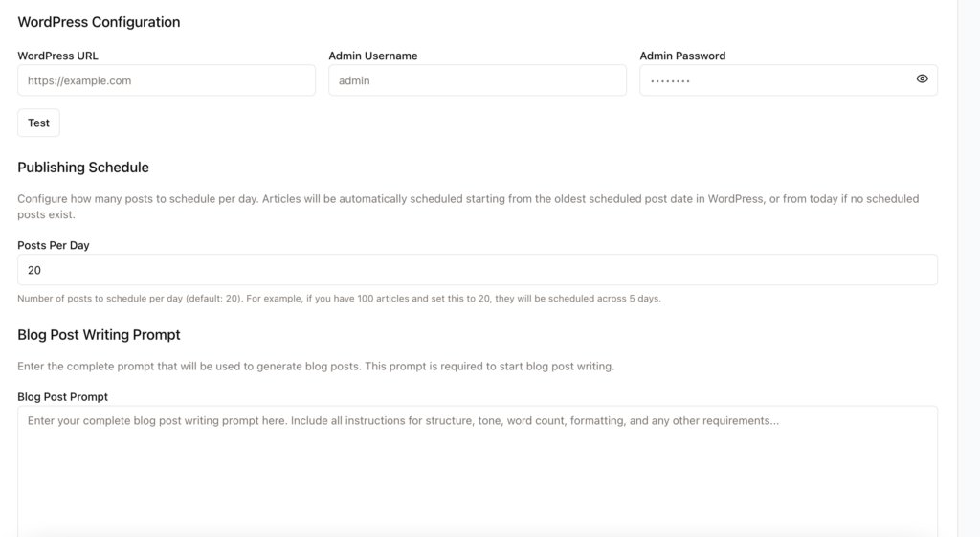This screenshot has height=537, width=980.
Task: Click the masked dots inside the password field
Action: coord(670,81)
